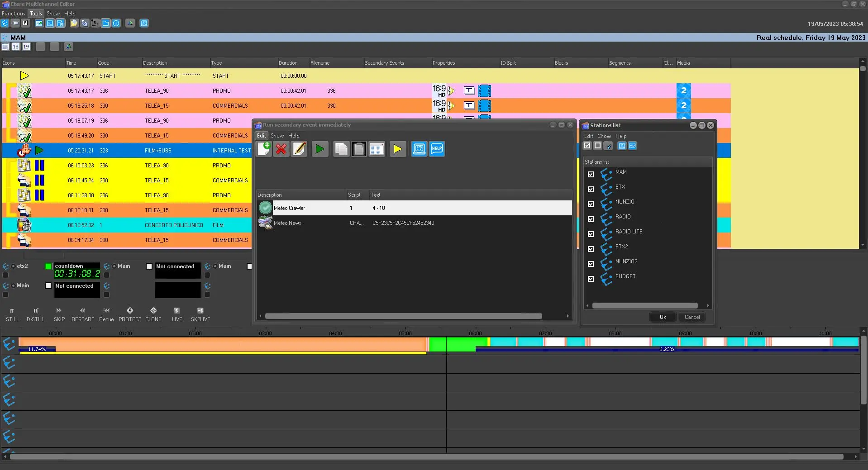Click the SK2LIVE control
The image size is (868, 470).
click(200, 314)
